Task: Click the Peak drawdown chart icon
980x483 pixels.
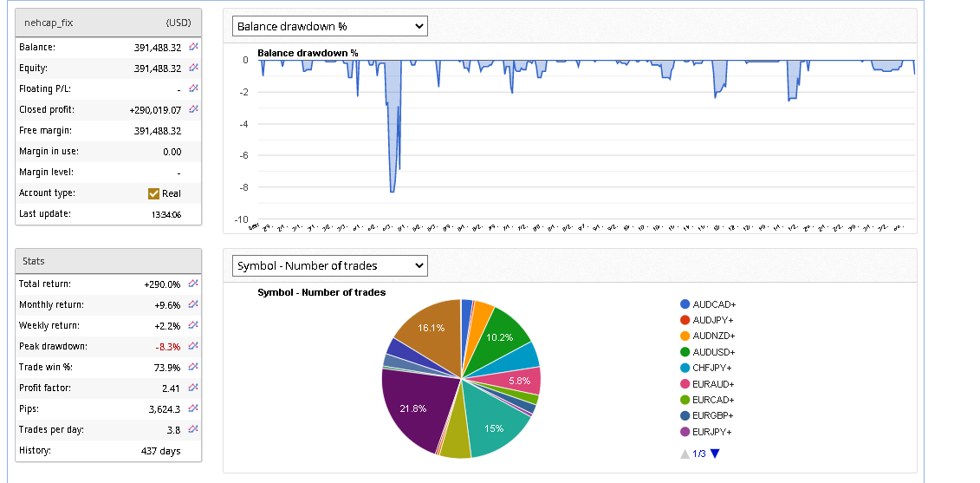Action: pyautogui.click(x=193, y=346)
